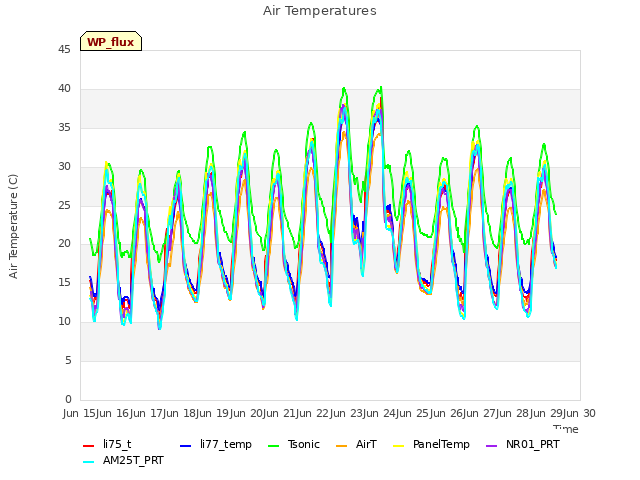Click the '45' y-axis tick label
Image resolution: width=640 pixels, height=480 pixels.
pyautogui.click(x=64, y=50)
